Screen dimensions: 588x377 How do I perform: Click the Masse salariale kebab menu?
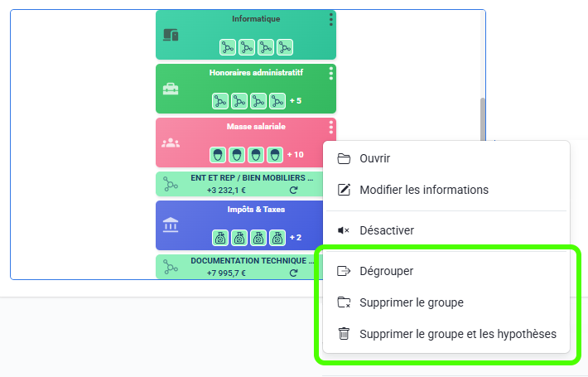click(330, 128)
